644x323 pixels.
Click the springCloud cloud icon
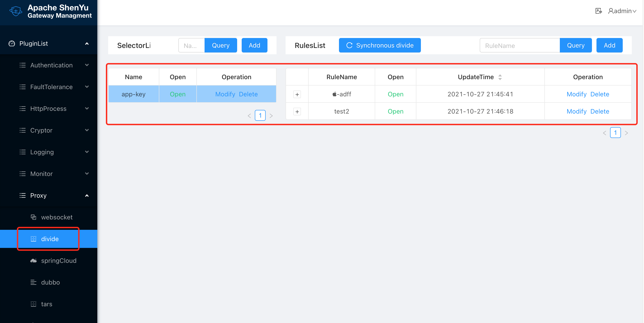tap(33, 261)
